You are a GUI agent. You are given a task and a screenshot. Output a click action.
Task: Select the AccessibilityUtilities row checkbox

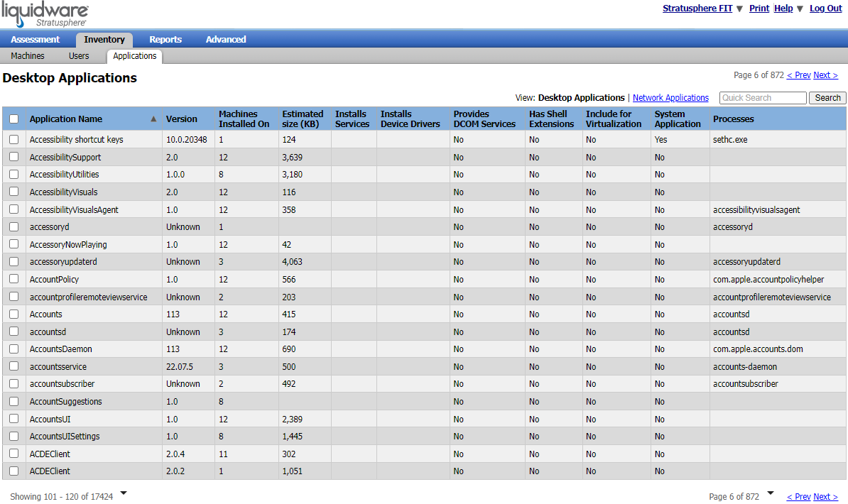14,174
